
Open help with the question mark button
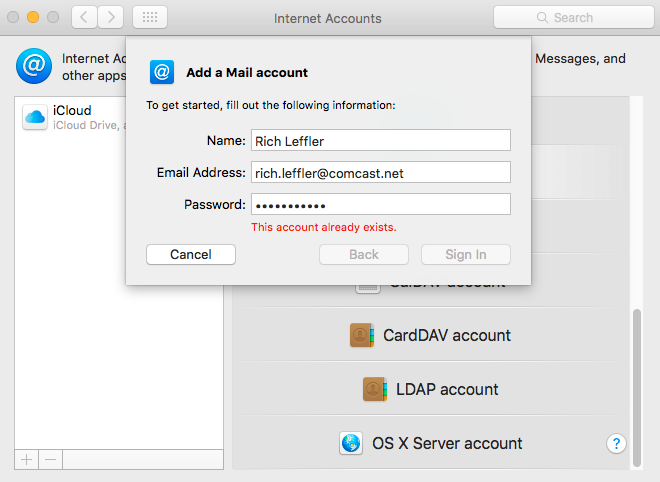(x=616, y=443)
